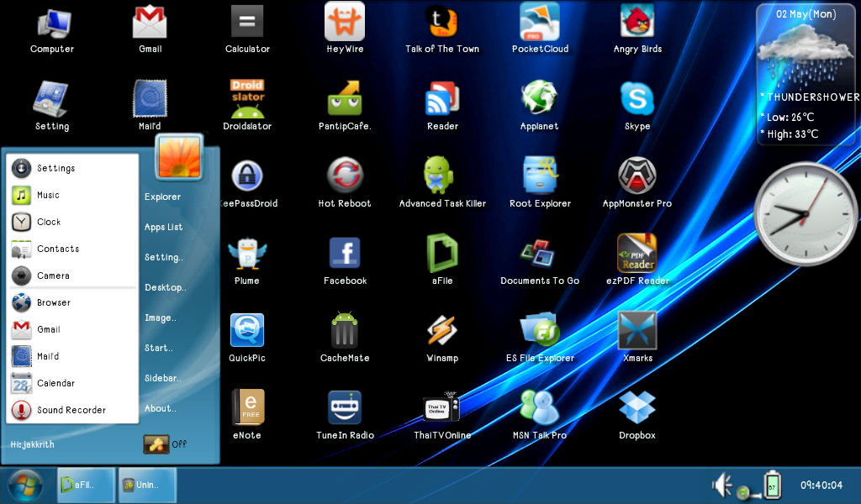Launch Dropbox from the desktop
Viewport: 861px width, 504px height.
637,407
